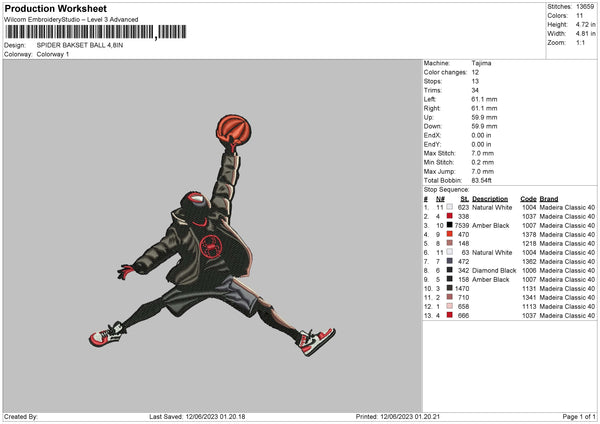Select the 'Down:' measurement 59.9 mm

point(484,126)
